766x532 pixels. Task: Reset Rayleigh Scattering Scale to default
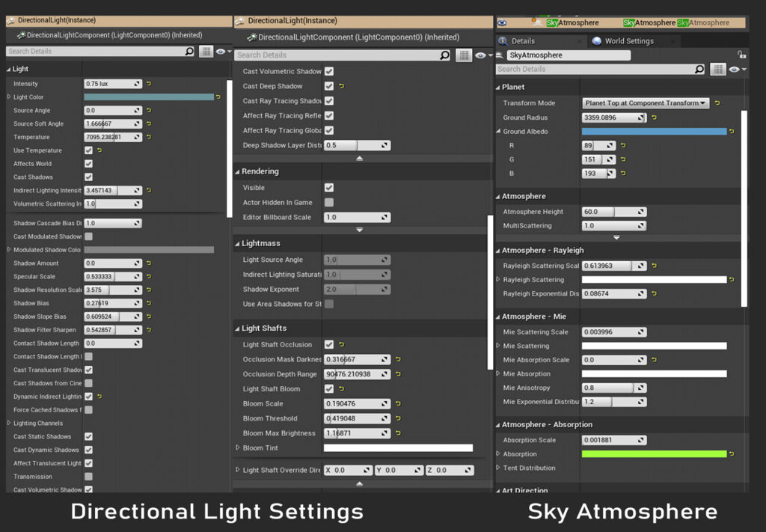[654, 266]
